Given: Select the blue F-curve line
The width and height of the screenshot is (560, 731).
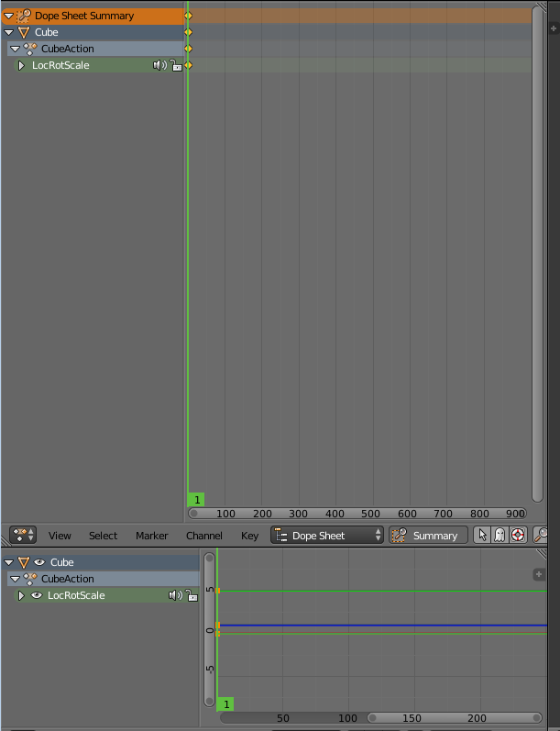Looking at the screenshot, I should click(382, 626).
